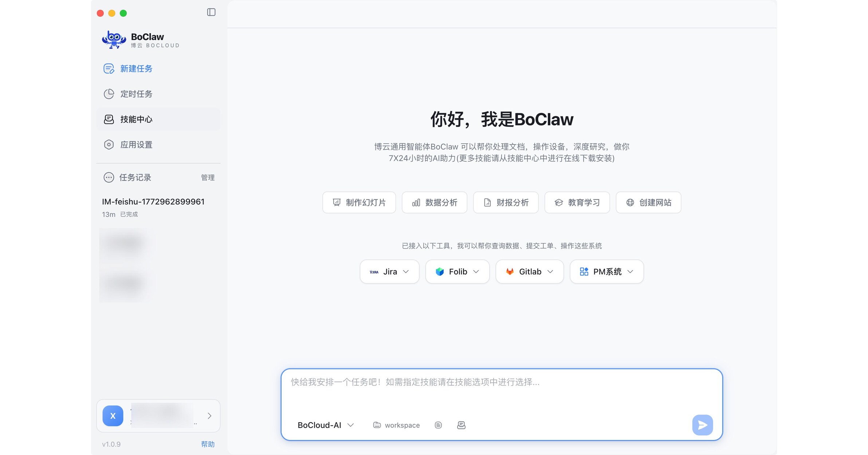
Task: Expand the Folib tool dropdown
Action: click(457, 272)
